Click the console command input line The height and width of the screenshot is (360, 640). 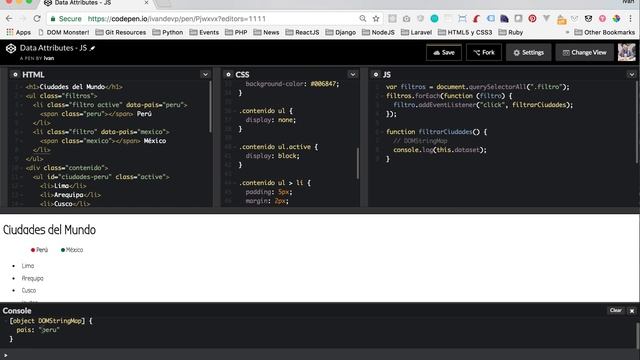(x=320, y=355)
